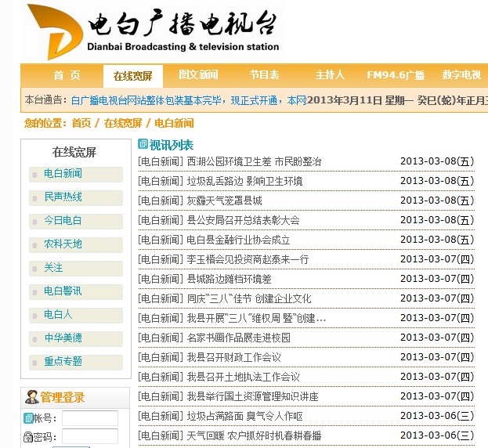This screenshot has width=488, height=448.
Task: Open news article 李玉楷会见投资商赵泰来一行
Action: (x=248, y=259)
